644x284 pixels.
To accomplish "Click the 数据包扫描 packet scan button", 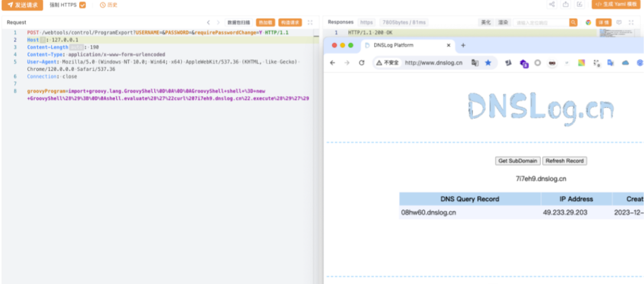I will pos(239,23).
